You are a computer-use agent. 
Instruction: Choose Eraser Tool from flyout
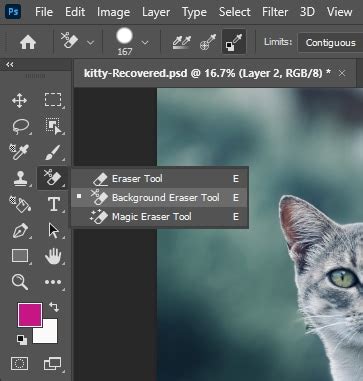159,179
